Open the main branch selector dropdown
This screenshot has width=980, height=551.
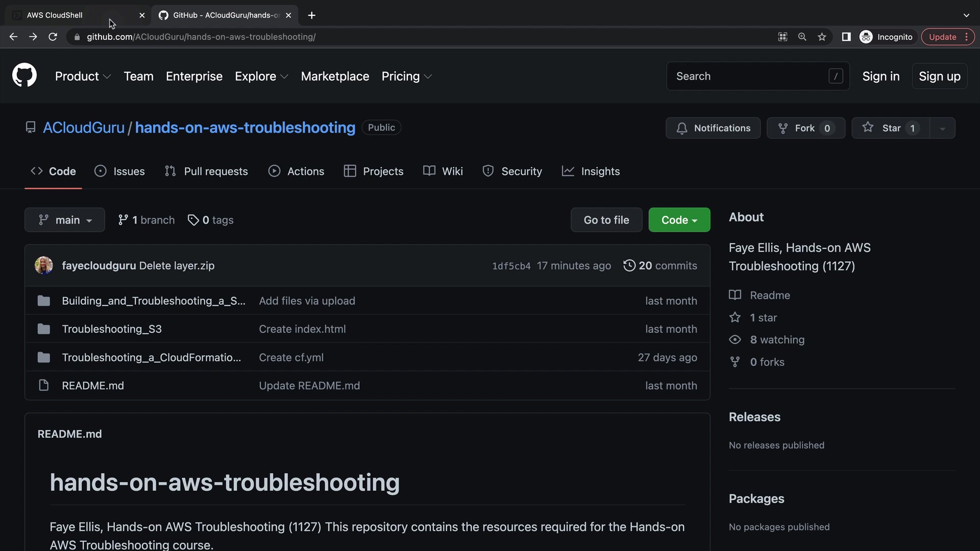(x=65, y=220)
